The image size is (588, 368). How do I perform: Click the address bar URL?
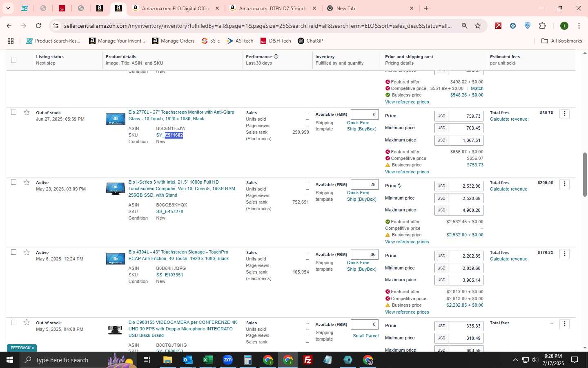[258, 26]
